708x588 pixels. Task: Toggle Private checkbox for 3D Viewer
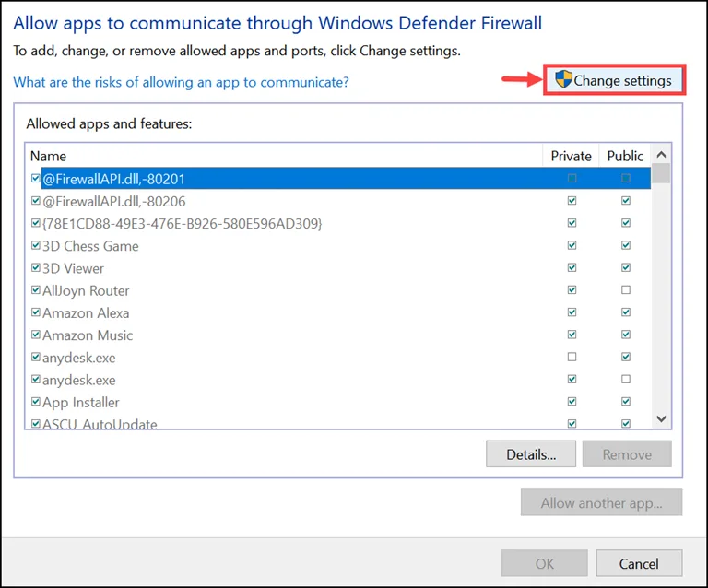pyautogui.click(x=572, y=267)
